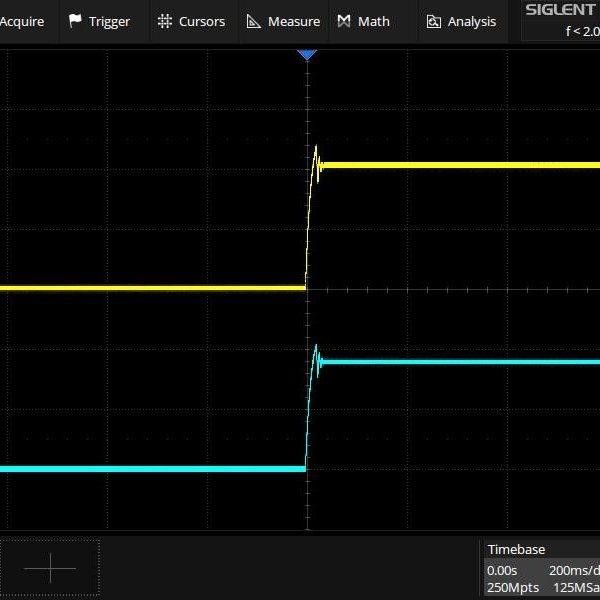
Task: Select the blue trigger position triangle marker
Action: (x=307, y=55)
